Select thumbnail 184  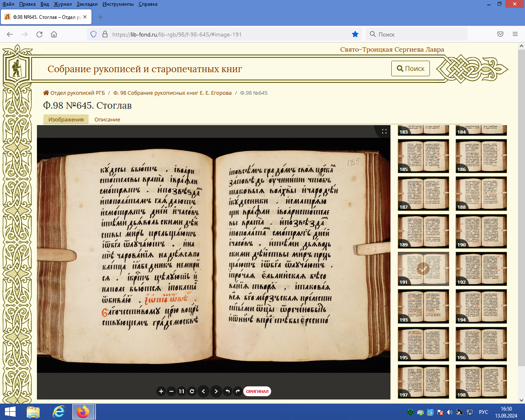(x=481, y=130)
